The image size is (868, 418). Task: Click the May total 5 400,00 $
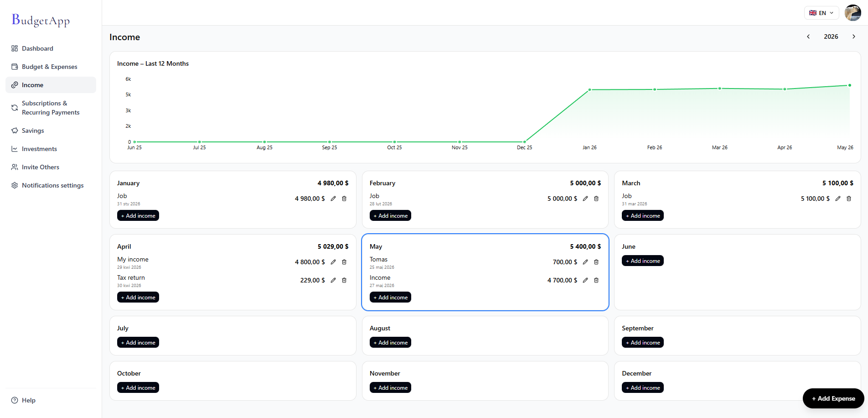tap(585, 246)
